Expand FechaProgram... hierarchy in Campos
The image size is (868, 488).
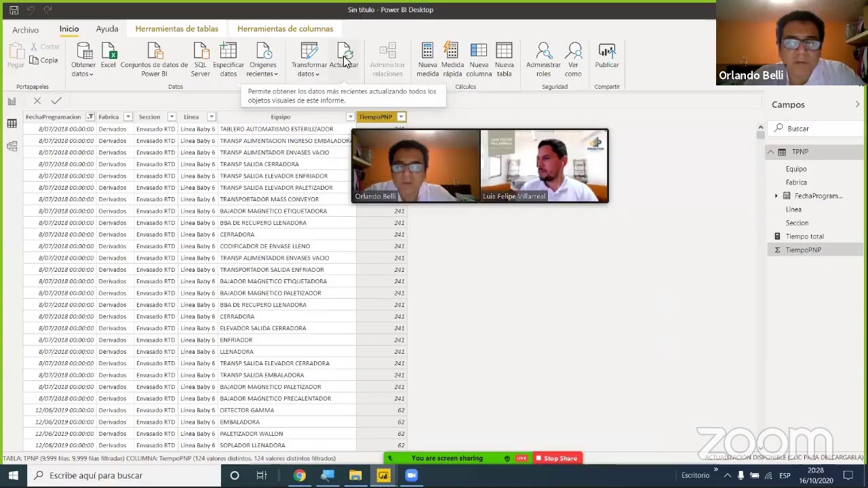776,196
